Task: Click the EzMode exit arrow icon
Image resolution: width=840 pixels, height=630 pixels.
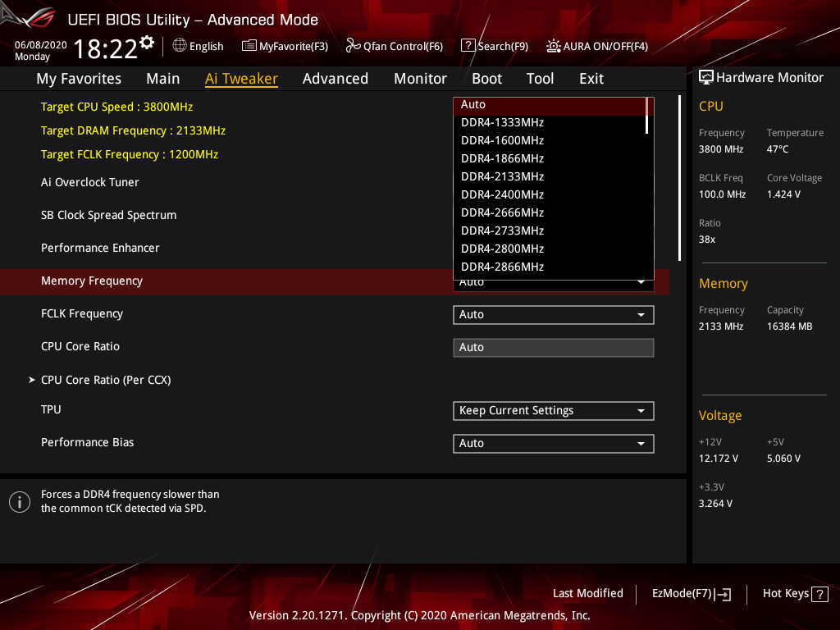Action: coord(724,594)
